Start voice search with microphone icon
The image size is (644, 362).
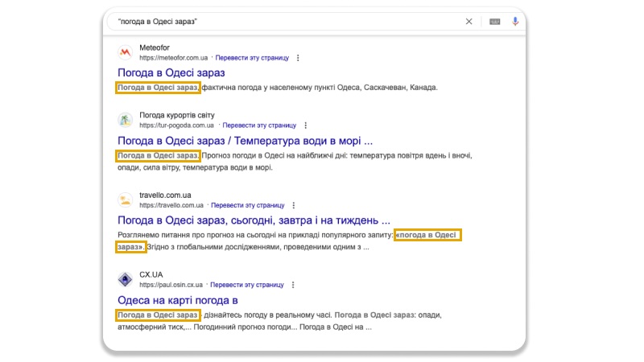coord(515,22)
